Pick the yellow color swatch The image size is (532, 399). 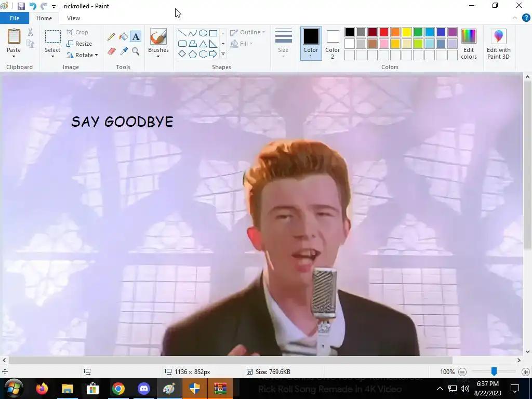pos(406,32)
